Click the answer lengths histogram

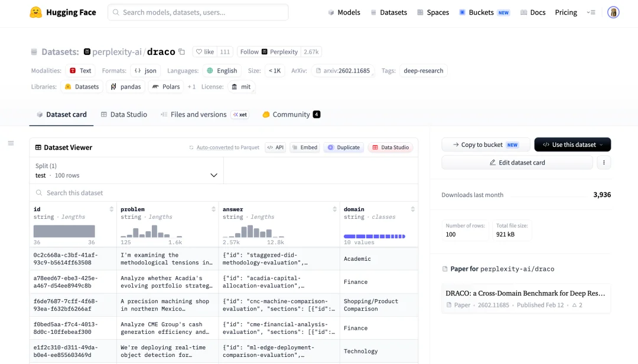253,231
